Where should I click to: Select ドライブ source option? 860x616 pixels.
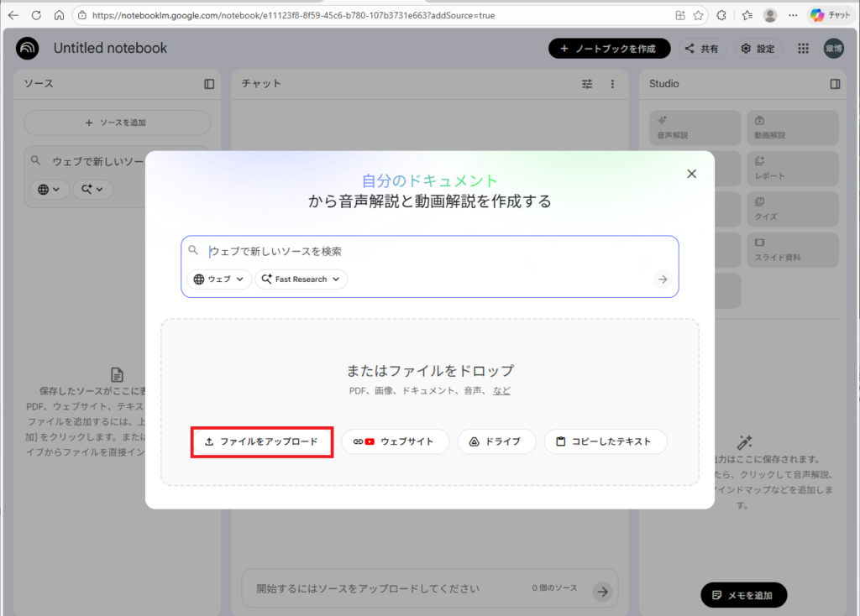pyautogui.click(x=496, y=441)
